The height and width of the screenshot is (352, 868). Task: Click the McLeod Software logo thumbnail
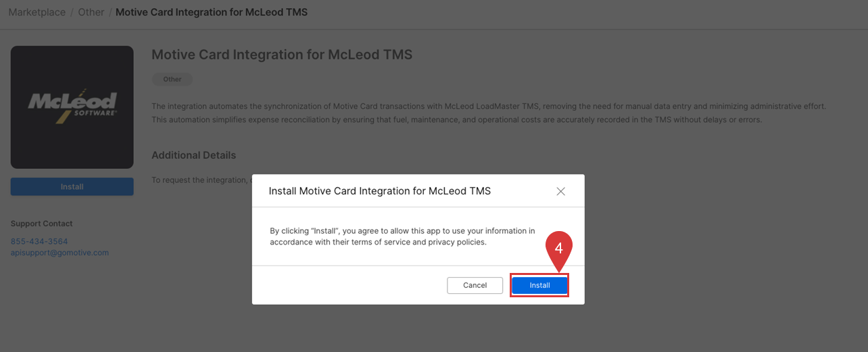72,107
